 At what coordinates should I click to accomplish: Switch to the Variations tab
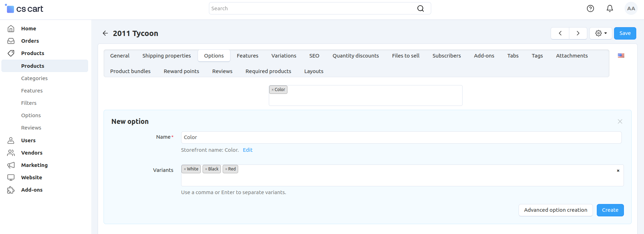[x=284, y=56]
